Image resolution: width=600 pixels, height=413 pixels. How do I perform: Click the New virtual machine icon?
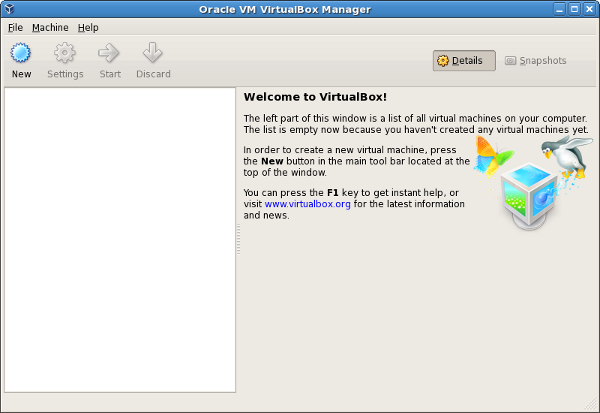tap(21, 53)
